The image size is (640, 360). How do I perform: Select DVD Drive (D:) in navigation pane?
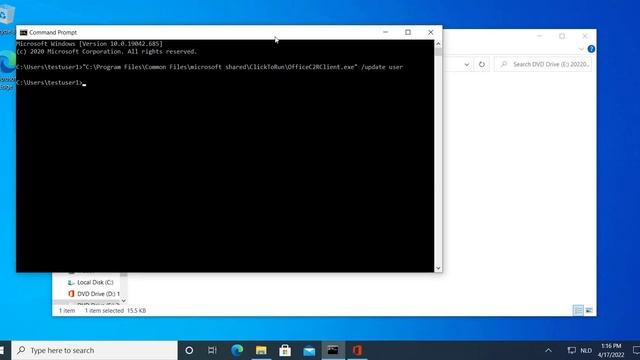[x=94, y=294]
